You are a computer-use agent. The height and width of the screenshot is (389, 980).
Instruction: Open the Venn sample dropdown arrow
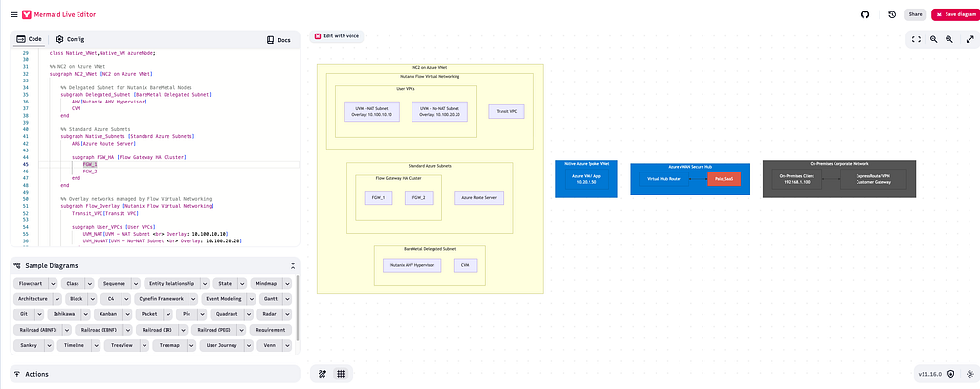pyautogui.click(x=287, y=345)
